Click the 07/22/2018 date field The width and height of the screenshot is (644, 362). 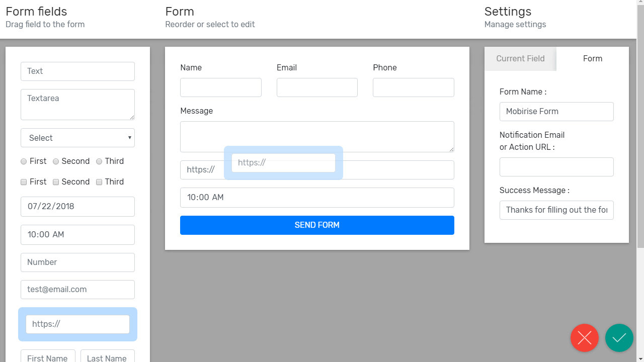(x=77, y=207)
